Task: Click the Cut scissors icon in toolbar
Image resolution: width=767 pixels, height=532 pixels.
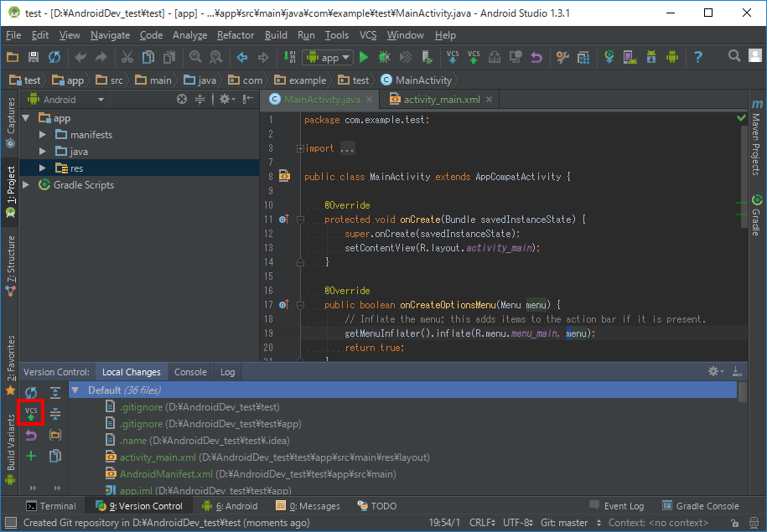Action: (x=127, y=57)
